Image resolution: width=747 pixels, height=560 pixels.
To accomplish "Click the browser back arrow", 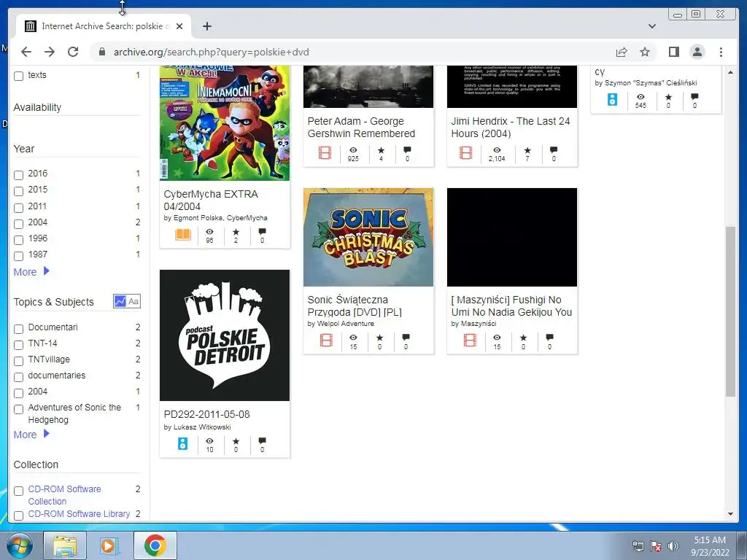I will [26, 52].
